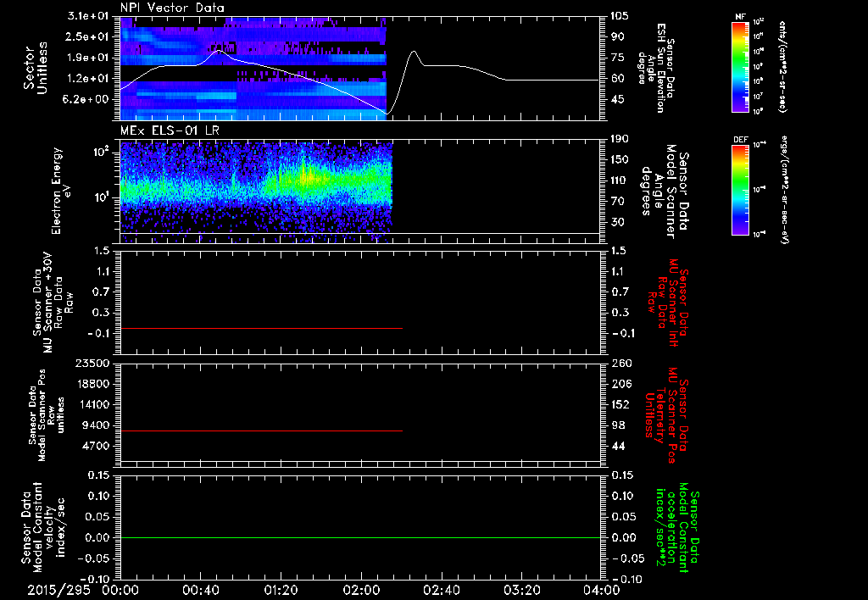Click the '02:40' time axis label

pyautogui.click(x=441, y=590)
